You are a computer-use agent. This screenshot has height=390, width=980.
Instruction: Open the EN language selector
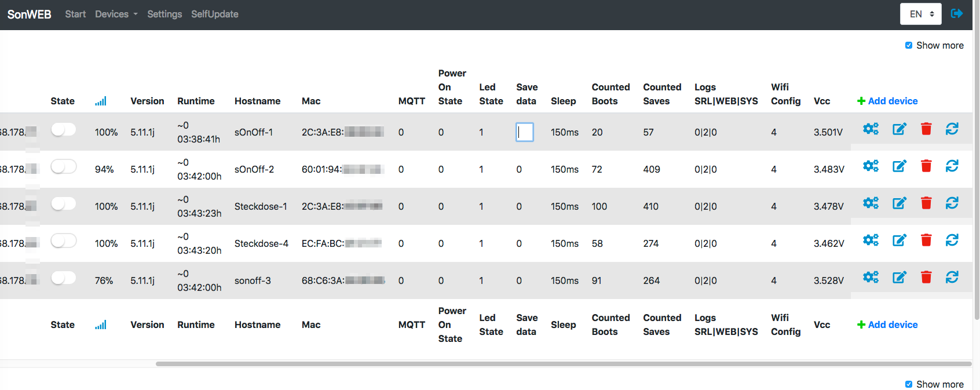coord(921,14)
